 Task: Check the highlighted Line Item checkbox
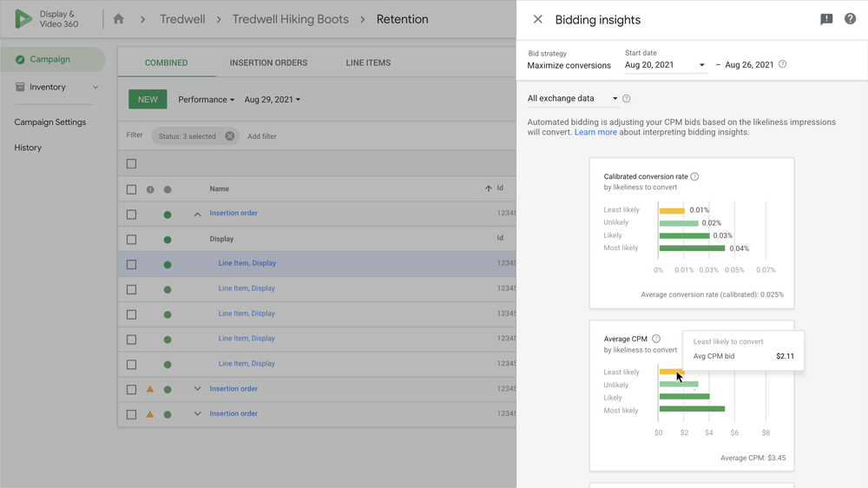coord(131,265)
